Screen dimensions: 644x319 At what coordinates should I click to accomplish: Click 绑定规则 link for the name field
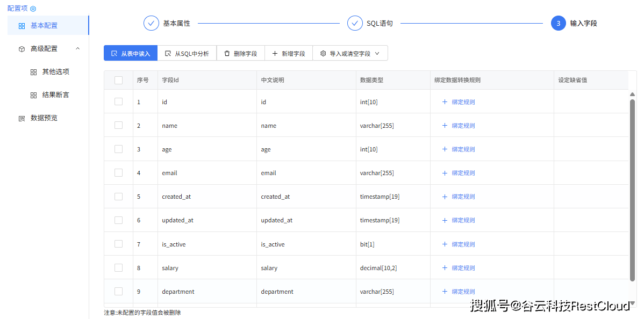coord(462,126)
